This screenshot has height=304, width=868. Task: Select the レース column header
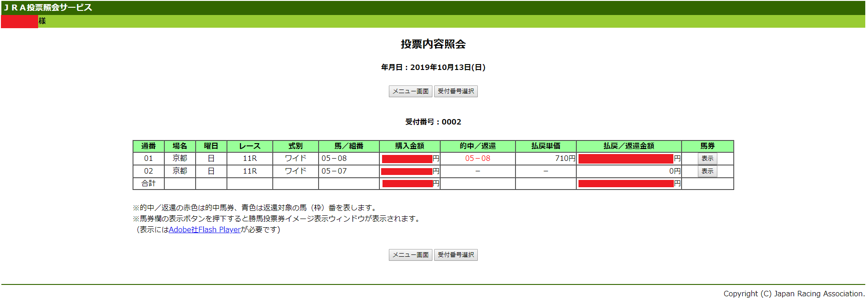(250, 146)
